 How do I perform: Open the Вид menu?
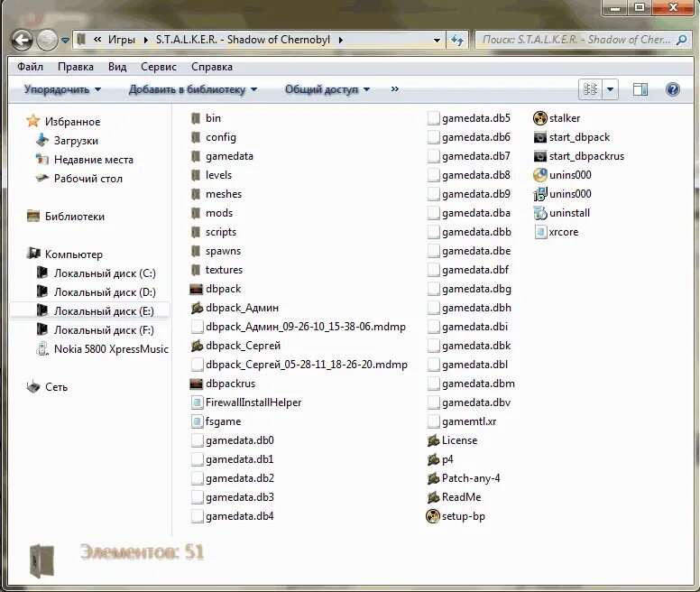pyautogui.click(x=117, y=67)
